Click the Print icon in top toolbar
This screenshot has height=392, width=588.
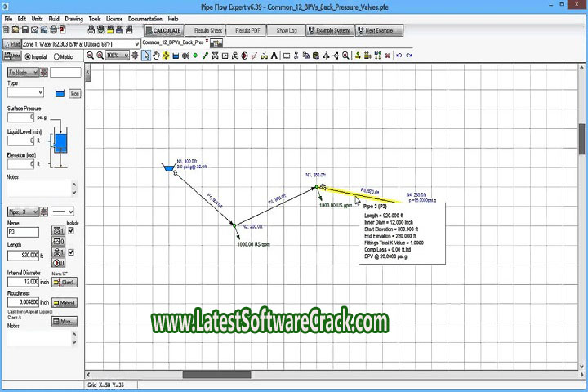click(x=53, y=29)
